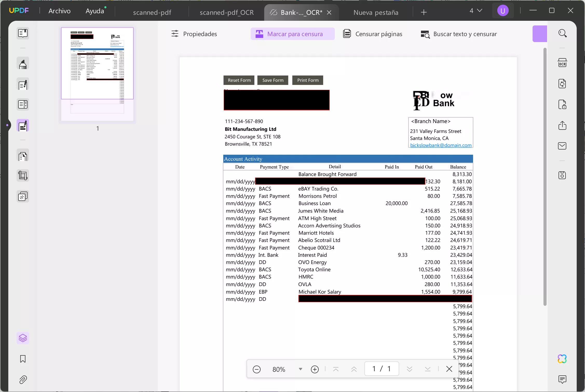Click the page number input field
Screen dimensions: 585x392
[382, 369]
